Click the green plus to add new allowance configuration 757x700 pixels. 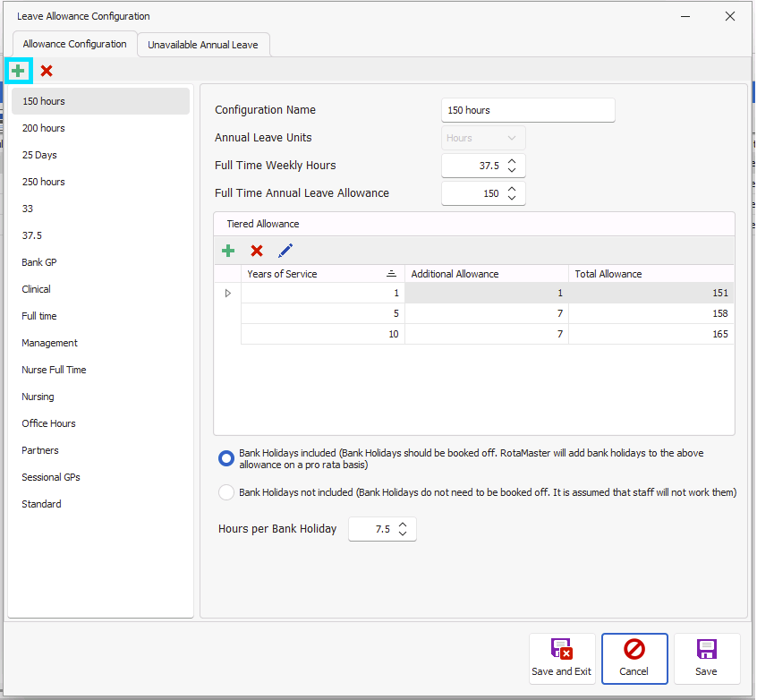18,70
